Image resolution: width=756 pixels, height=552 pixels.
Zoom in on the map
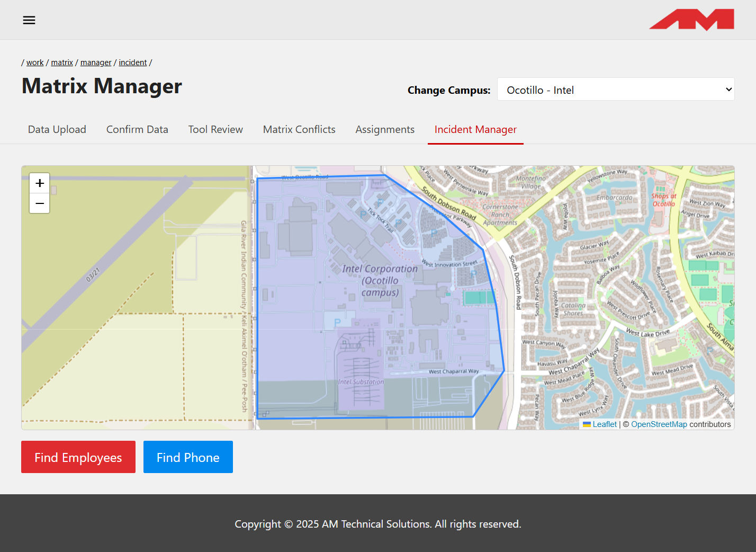(x=40, y=183)
